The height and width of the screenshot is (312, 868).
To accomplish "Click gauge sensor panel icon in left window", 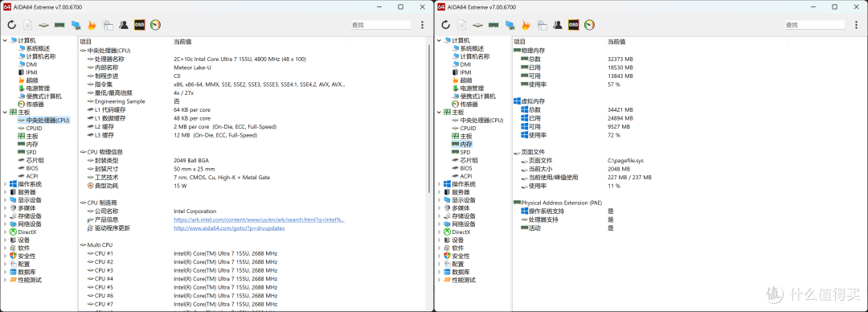I will coord(156,24).
